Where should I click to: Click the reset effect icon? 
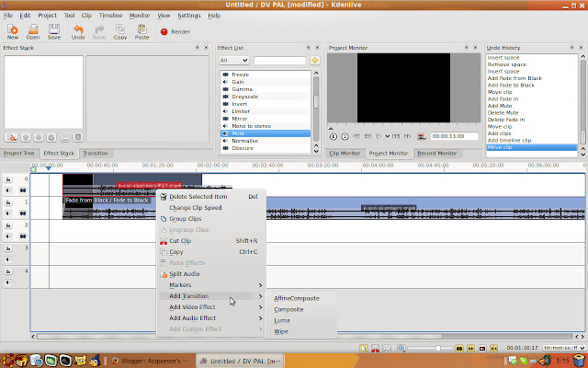(x=51, y=137)
